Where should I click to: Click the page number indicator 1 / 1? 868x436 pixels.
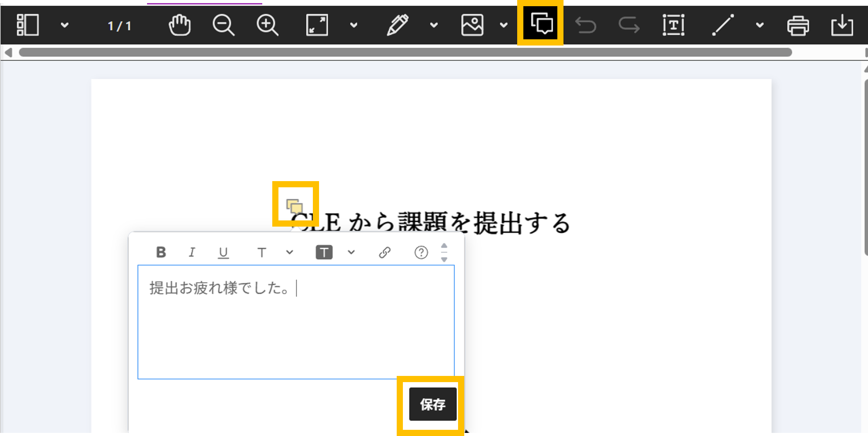point(119,26)
